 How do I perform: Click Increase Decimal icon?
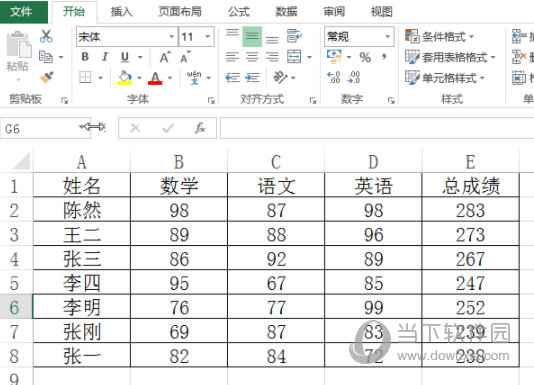pyautogui.click(x=333, y=78)
